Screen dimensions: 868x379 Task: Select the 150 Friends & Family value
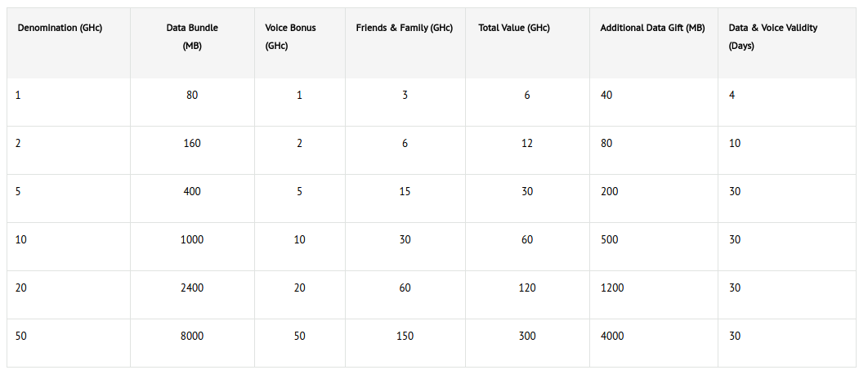pos(405,337)
